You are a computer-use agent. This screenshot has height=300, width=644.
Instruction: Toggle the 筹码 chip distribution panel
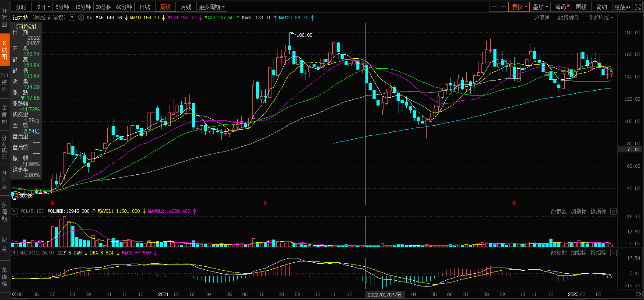click(x=562, y=7)
